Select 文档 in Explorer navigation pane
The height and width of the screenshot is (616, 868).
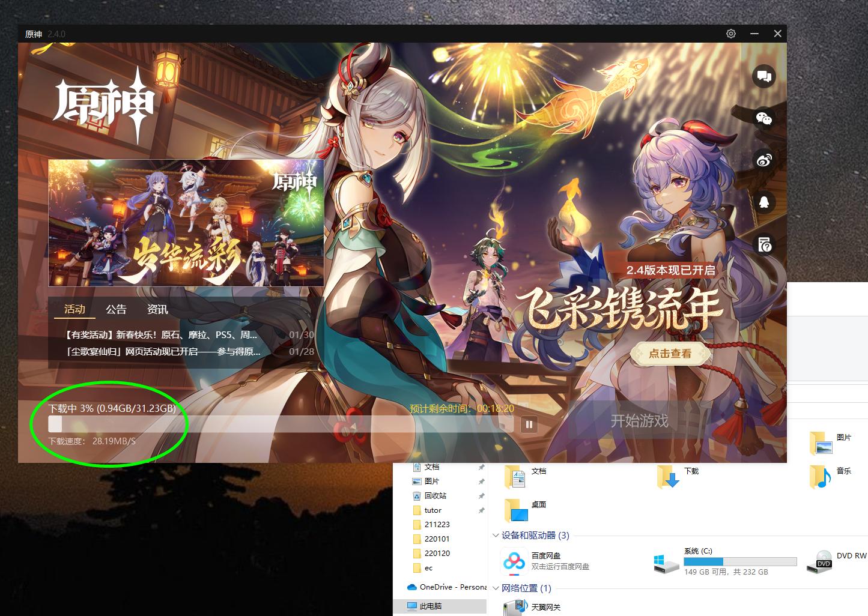tap(432, 467)
